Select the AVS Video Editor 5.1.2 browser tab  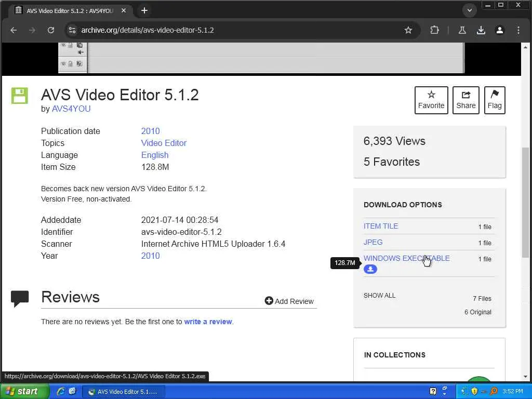(x=69, y=10)
